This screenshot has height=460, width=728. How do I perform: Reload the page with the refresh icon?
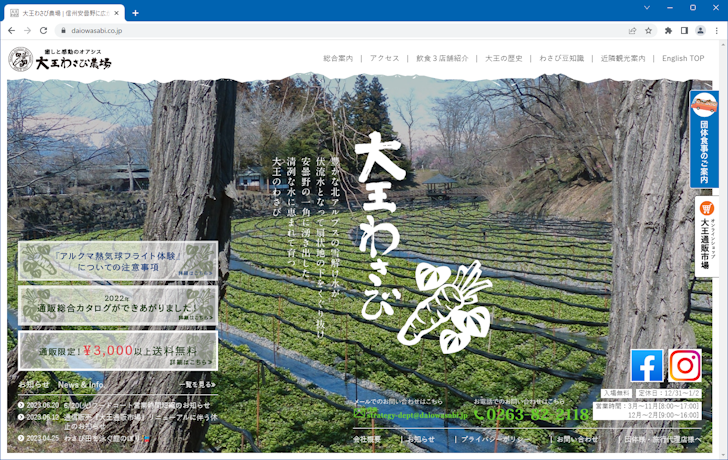(x=43, y=31)
